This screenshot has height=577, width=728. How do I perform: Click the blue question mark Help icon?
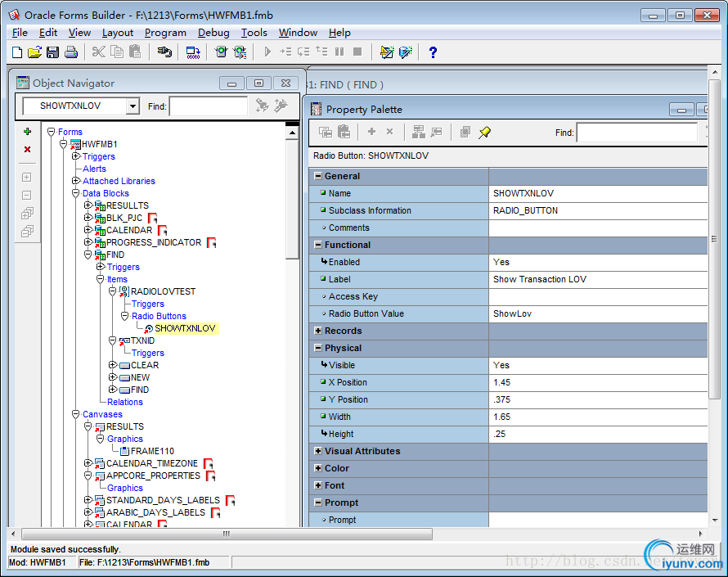point(433,52)
